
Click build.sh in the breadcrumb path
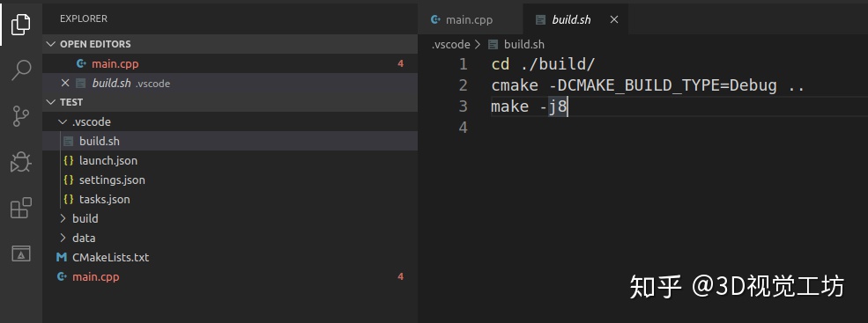524,44
